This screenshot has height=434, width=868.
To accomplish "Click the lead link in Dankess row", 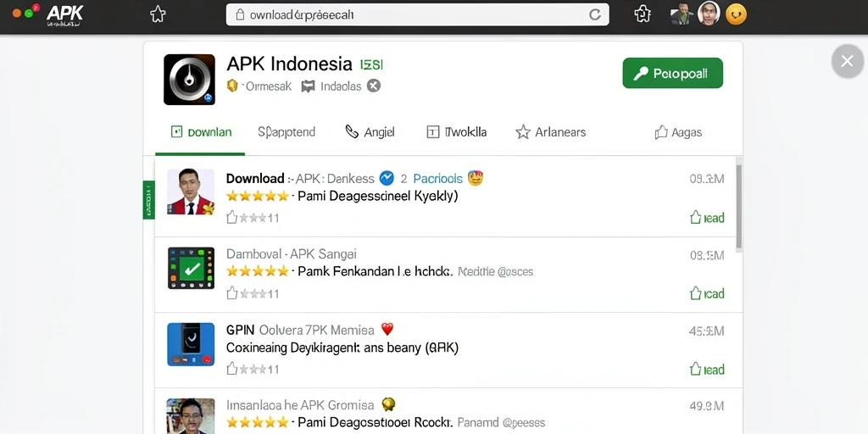I will [x=707, y=218].
